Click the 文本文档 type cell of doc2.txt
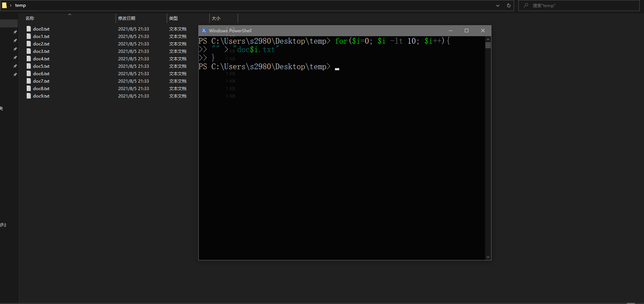Screen dimensions: 644x304 (178, 44)
